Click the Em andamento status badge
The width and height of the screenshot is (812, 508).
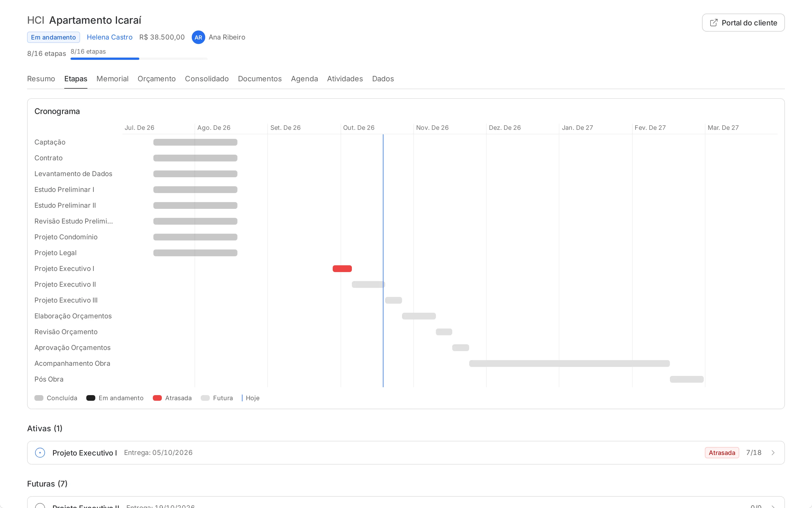[x=53, y=37]
